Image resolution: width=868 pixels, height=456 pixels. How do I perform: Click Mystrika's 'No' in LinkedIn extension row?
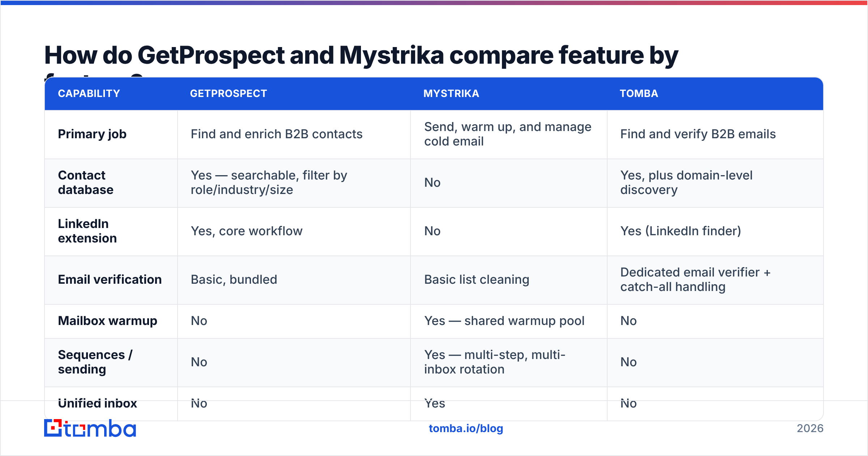tap(432, 231)
